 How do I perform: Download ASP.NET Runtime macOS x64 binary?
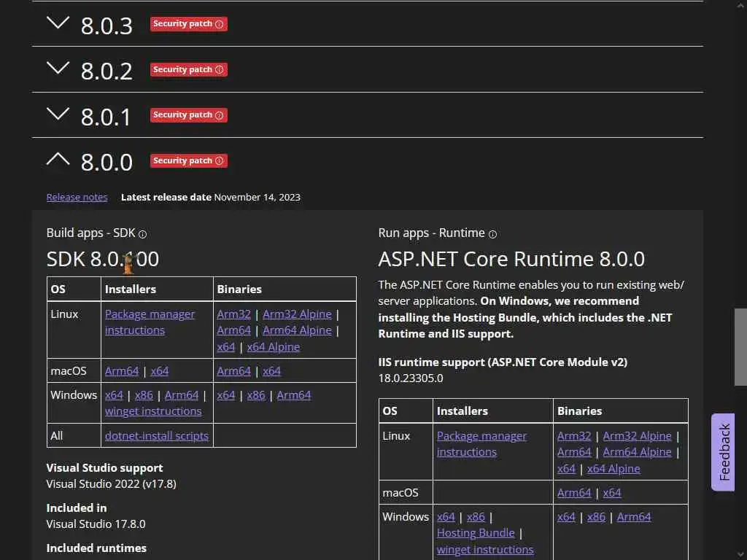tap(612, 493)
